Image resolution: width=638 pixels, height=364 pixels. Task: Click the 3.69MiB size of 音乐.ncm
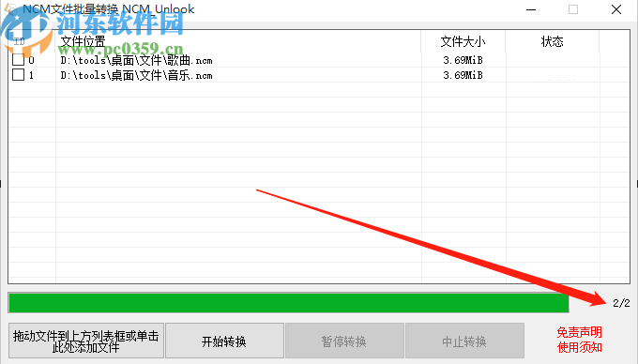click(463, 75)
